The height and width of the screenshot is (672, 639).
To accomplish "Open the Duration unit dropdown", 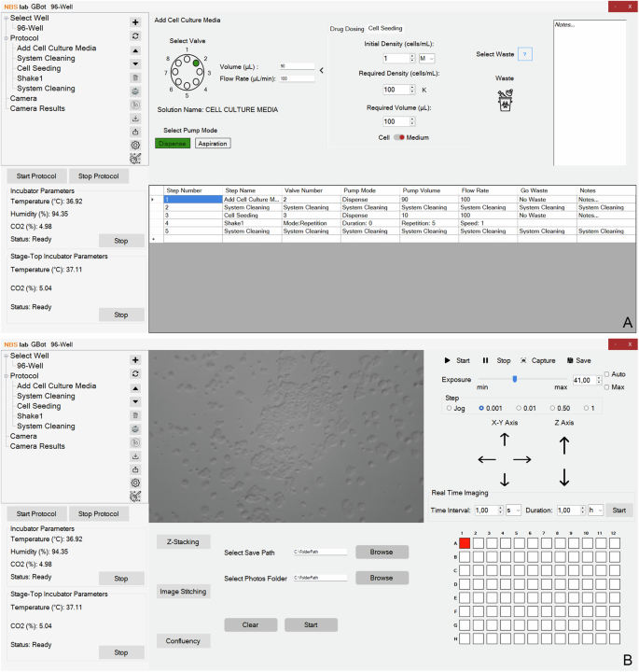I will 594,511.
